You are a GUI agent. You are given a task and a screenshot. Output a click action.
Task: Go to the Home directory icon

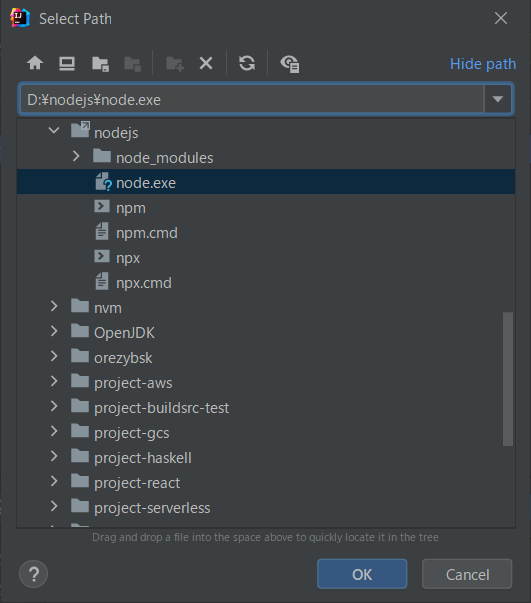pos(35,63)
